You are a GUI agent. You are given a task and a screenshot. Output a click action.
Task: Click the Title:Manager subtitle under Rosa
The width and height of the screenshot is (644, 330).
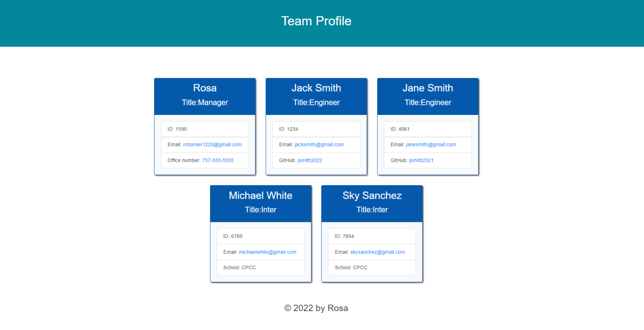pyautogui.click(x=205, y=102)
